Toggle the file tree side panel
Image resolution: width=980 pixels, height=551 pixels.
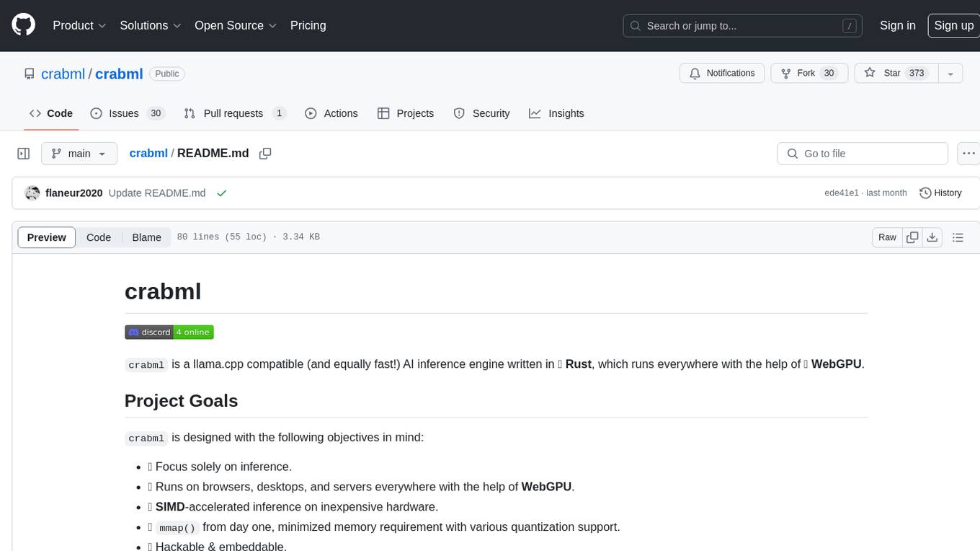[23, 154]
